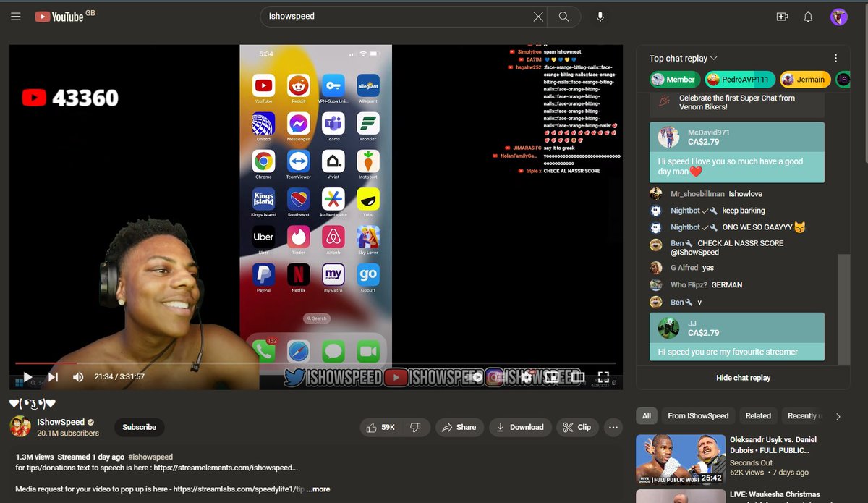The width and height of the screenshot is (868, 503).
Task: Create a Clip from video
Action: pyautogui.click(x=577, y=427)
